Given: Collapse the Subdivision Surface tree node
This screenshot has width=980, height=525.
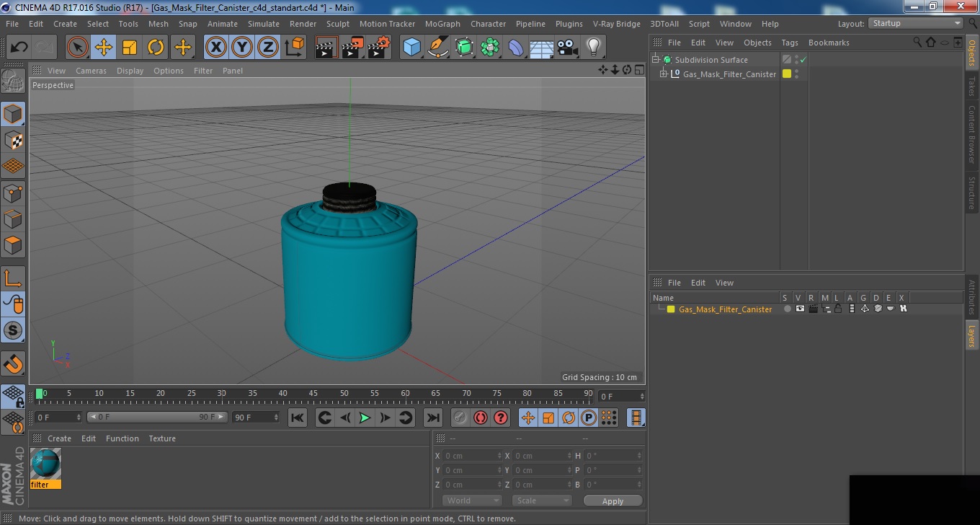Looking at the screenshot, I should tap(656, 60).
